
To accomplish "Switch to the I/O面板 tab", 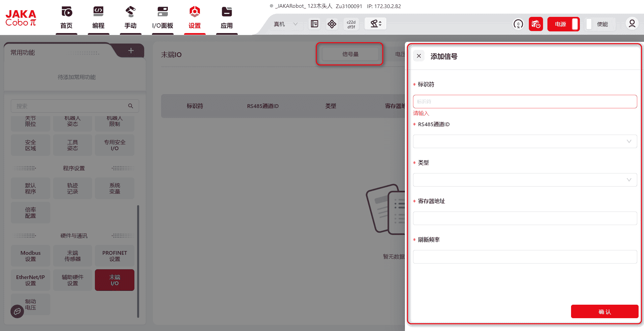I will [x=162, y=18].
